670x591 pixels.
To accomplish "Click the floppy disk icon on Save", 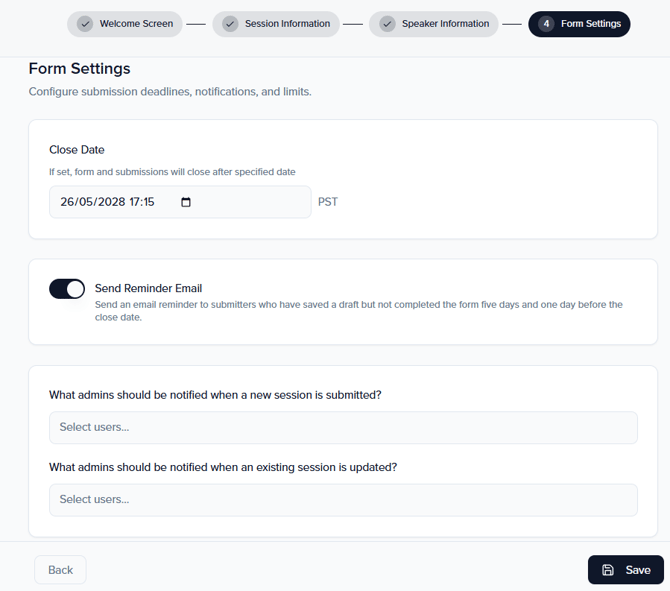I will coord(608,570).
